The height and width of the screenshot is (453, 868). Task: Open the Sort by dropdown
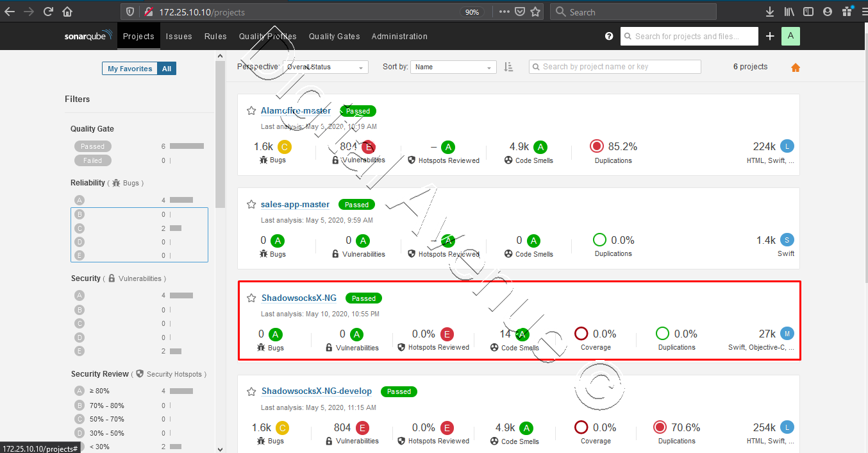pyautogui.click(x=453, y=67)
